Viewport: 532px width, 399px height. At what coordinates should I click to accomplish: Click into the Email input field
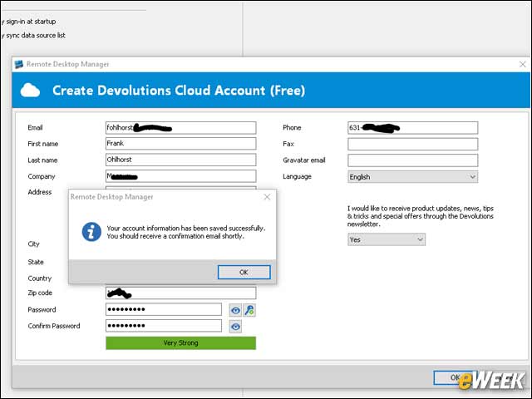coord(181,128)
